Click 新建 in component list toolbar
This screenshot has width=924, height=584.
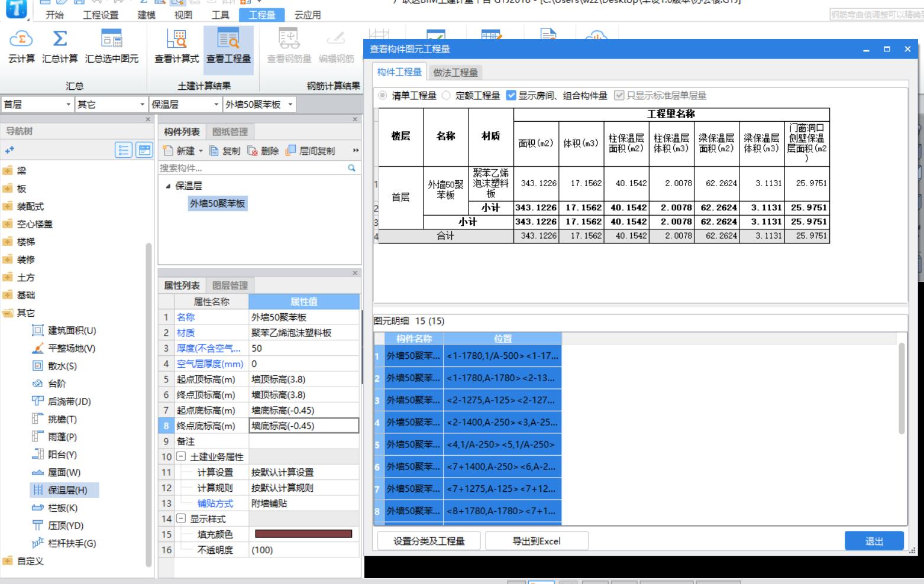tap(183, 151)
